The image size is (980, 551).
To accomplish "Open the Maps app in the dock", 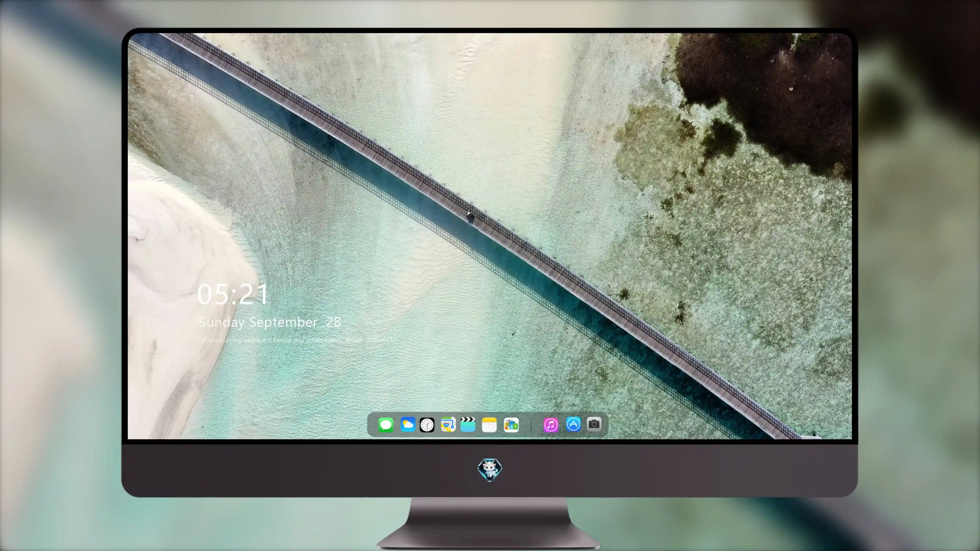I will (448, 425).
